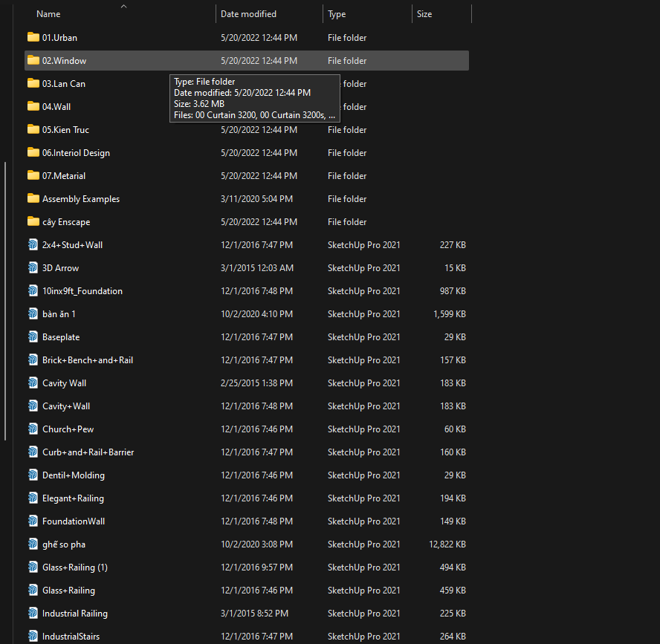Select the 04.Wall folder name

point(56,106)
